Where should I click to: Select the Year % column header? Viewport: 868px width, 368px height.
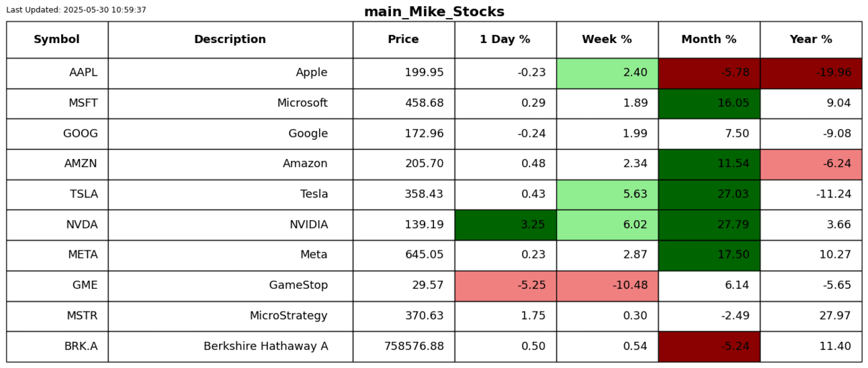pyautogui.click(x=810, y=40)
